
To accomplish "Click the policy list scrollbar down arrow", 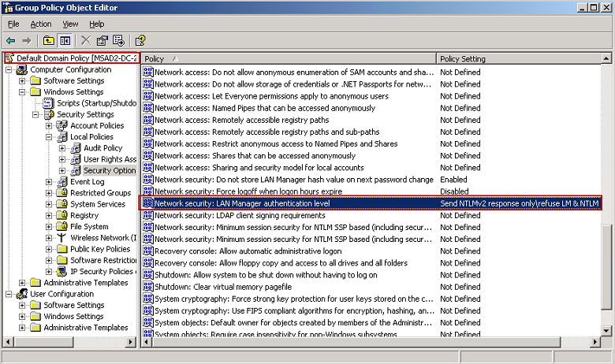I will coord(608,332).
